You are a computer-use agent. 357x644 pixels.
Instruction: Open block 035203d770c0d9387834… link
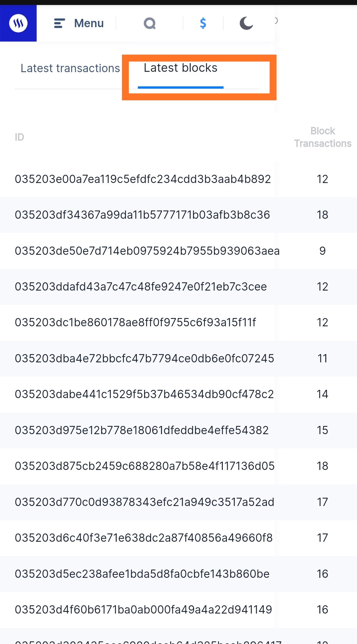[144, 502]
